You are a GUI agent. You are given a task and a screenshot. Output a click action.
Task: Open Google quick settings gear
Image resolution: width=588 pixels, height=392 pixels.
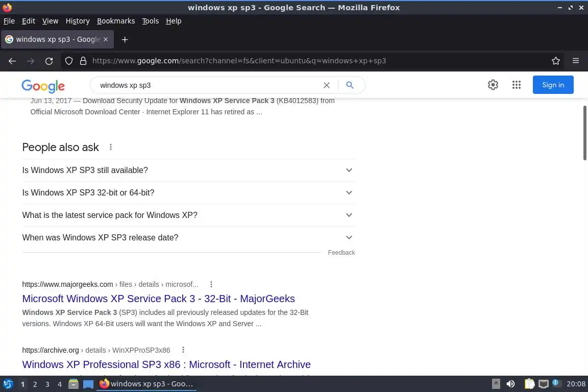tap(493, 85)
